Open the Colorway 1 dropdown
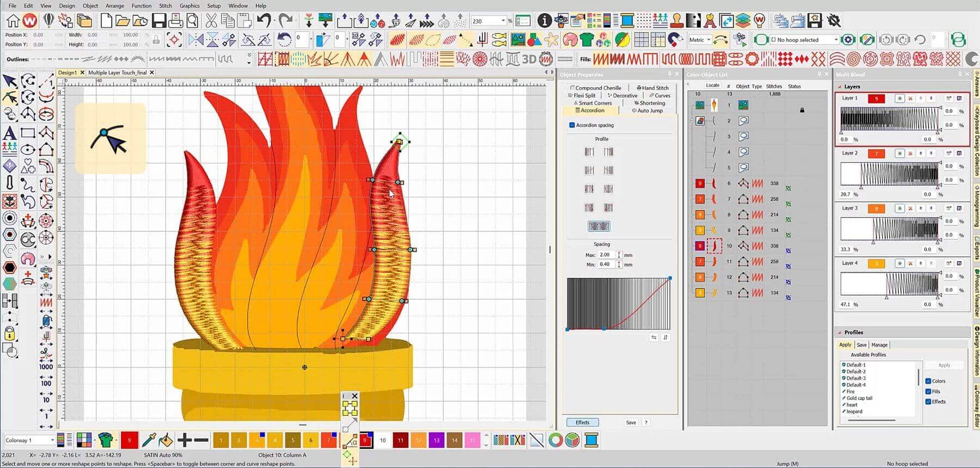 [x=52, y=440]
